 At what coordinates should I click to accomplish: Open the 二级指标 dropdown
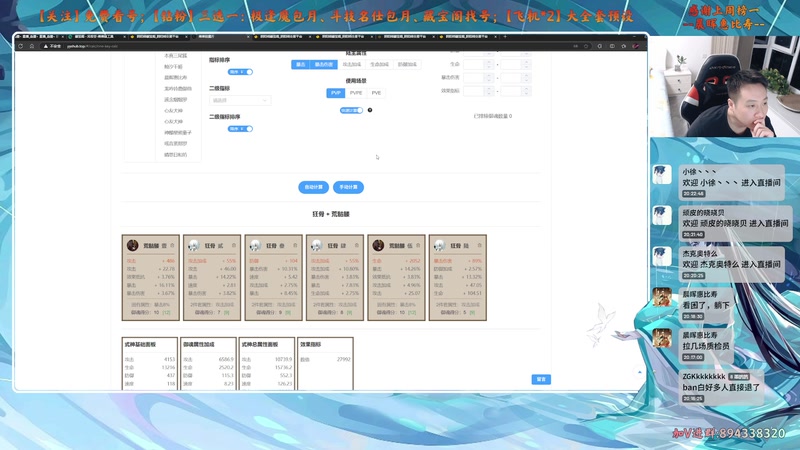pyautogui.click(x=240, y=101)
